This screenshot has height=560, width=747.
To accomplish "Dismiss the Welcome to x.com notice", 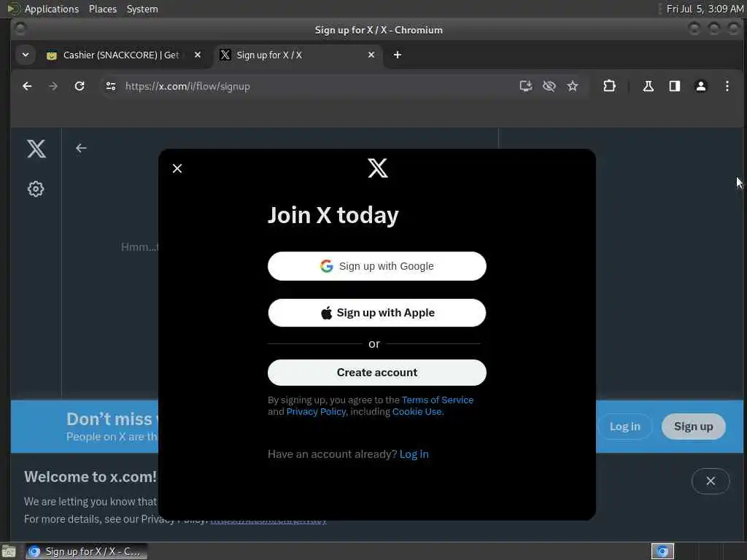I will [711, 481].
